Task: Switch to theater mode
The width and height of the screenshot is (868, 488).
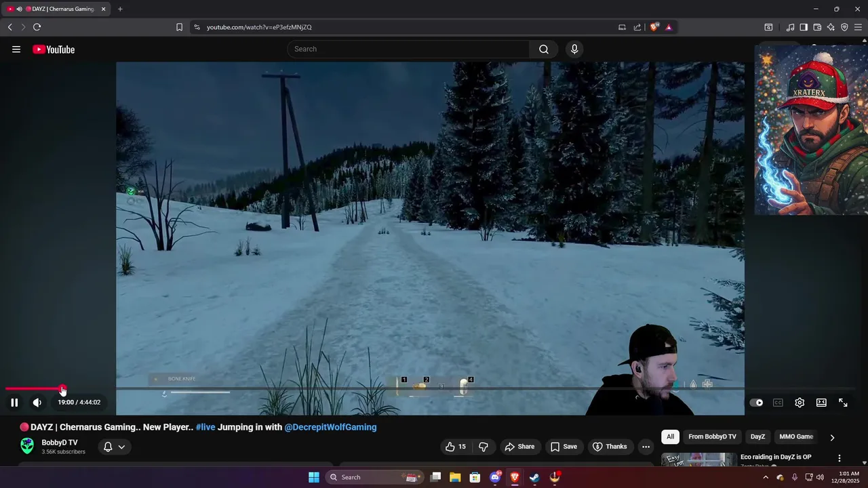Action: [x=821, y=403]
